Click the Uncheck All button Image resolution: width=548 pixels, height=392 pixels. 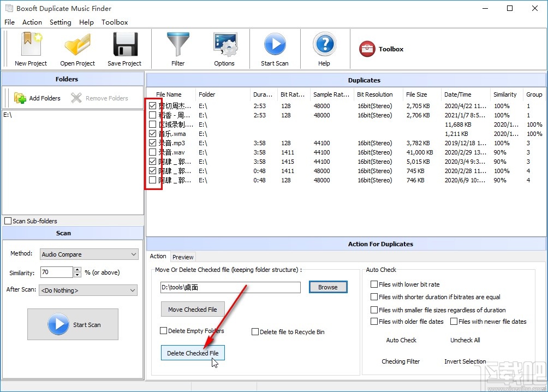(465, 340)
